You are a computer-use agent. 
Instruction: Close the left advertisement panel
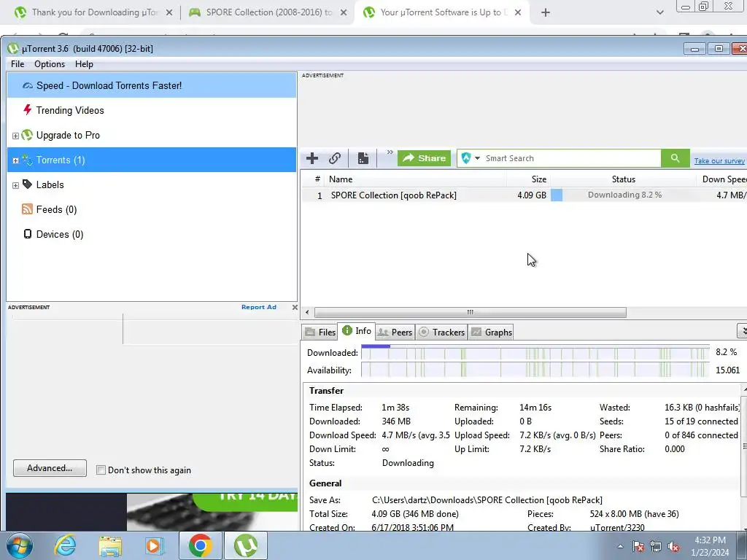coord(295,307)
